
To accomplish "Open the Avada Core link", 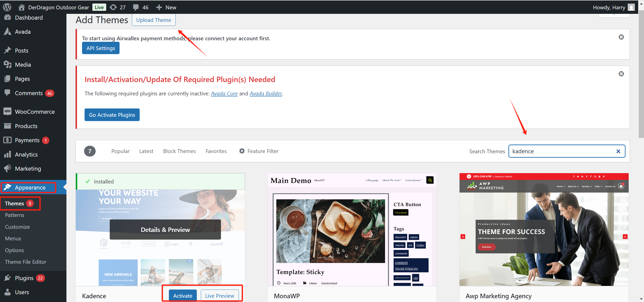I will 224,93.
